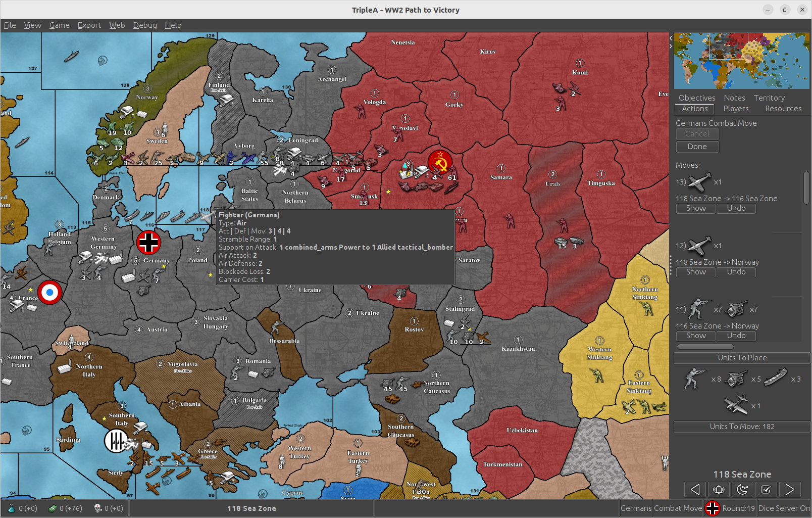812x518 pixels.
Task: Click the horizontal scrollbar under Moves list
Action: coord(705,347)
